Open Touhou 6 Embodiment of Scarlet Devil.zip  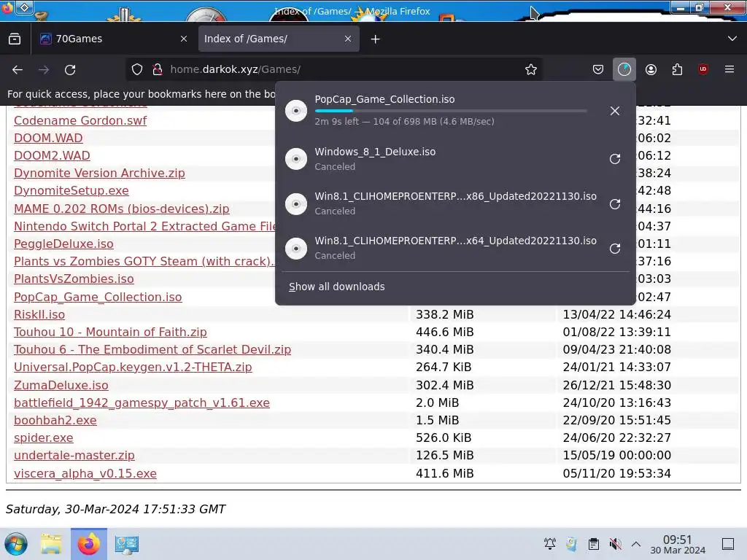pyautogui.click(x=152, y=349)
